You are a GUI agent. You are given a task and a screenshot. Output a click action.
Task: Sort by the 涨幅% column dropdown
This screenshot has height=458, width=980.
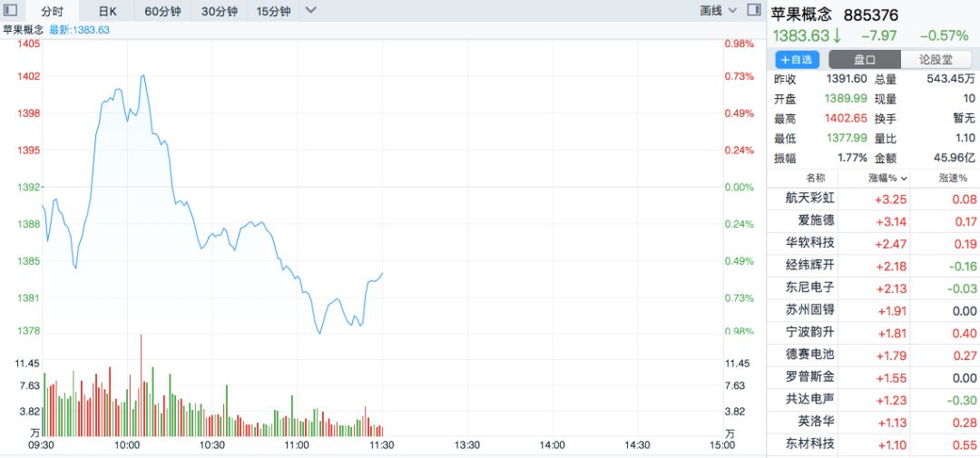pyautogui.click(x=887, y=178)
